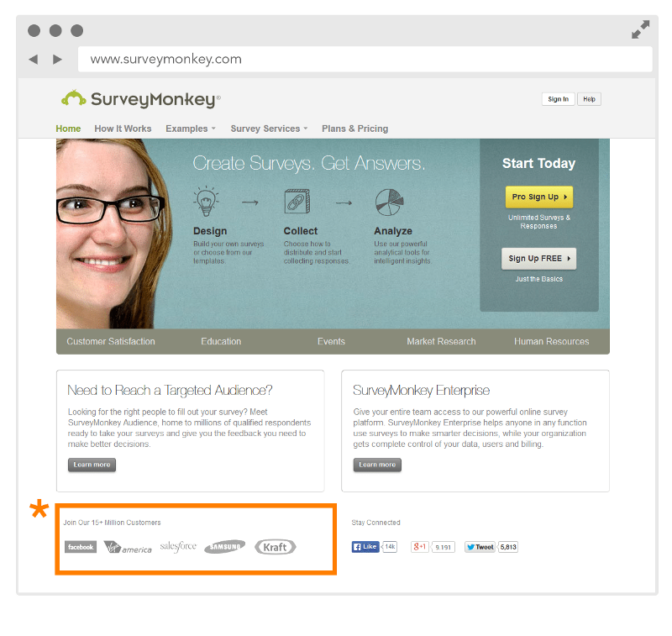Click the Twitter Tweet button
Screen dimensions: 672x636
point(480,547)
